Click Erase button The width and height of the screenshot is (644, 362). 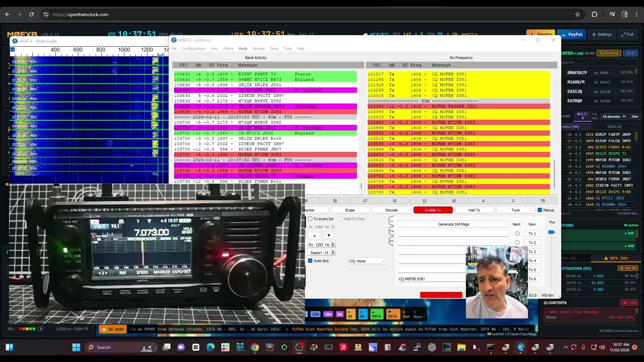tap(350, 210)
